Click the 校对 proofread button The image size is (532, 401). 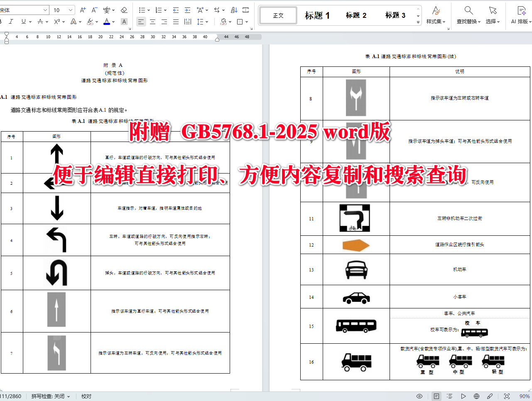[x=86, y=396]
